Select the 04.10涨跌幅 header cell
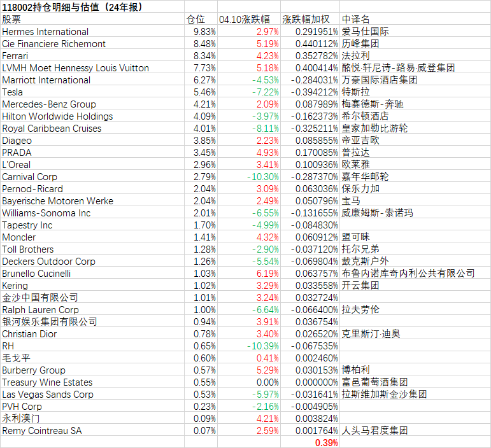491x448 pixels. [x=248, y=18]
